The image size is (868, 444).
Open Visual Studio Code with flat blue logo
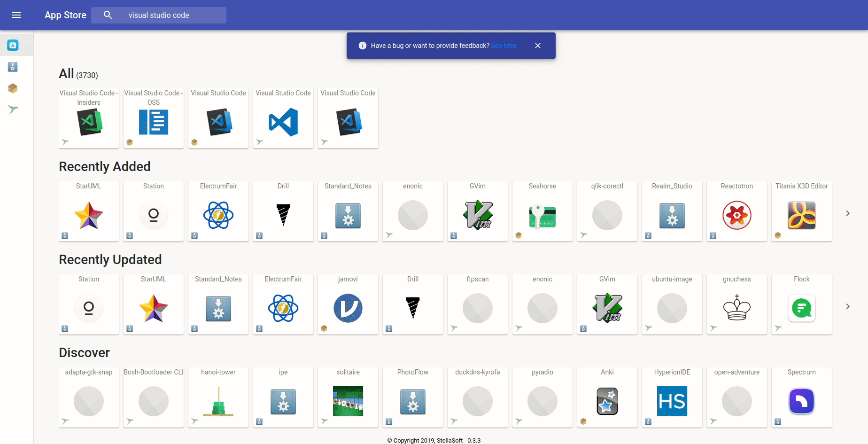pyautogui.click(x=283, y=118)
